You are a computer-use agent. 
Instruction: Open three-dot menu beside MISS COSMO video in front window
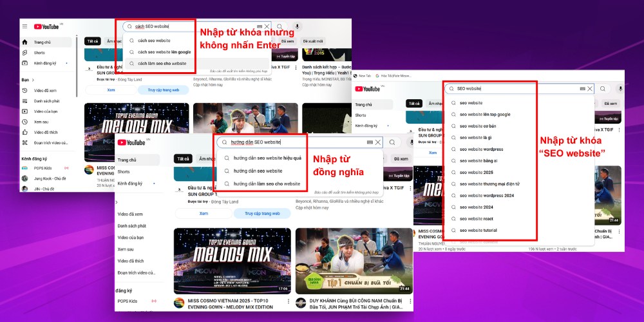click(288, 301)
